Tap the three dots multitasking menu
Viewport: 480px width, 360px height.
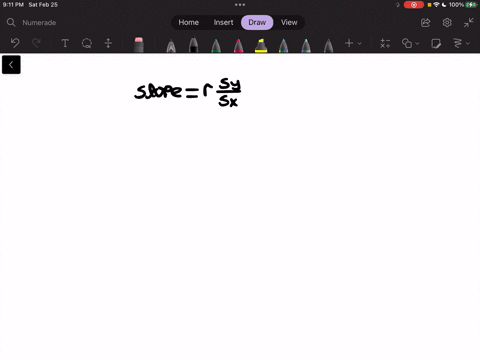pyautogui.click(x=240, y=5)
